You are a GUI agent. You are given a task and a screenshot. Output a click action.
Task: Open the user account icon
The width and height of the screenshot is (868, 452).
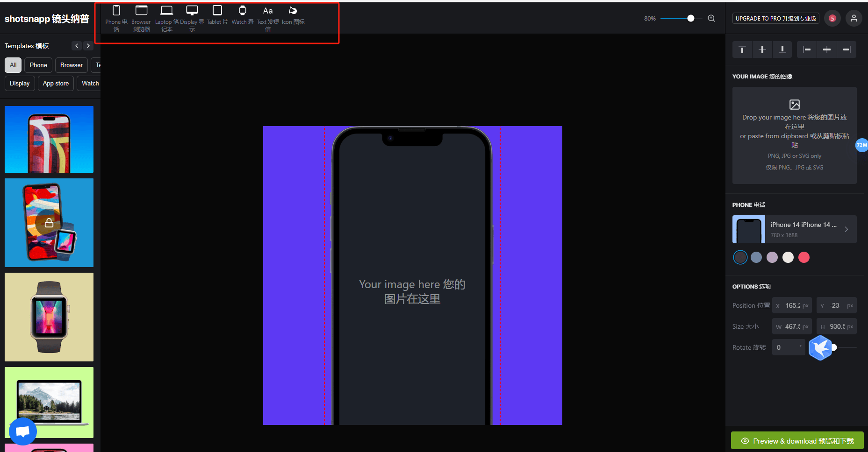click(854, 18)
